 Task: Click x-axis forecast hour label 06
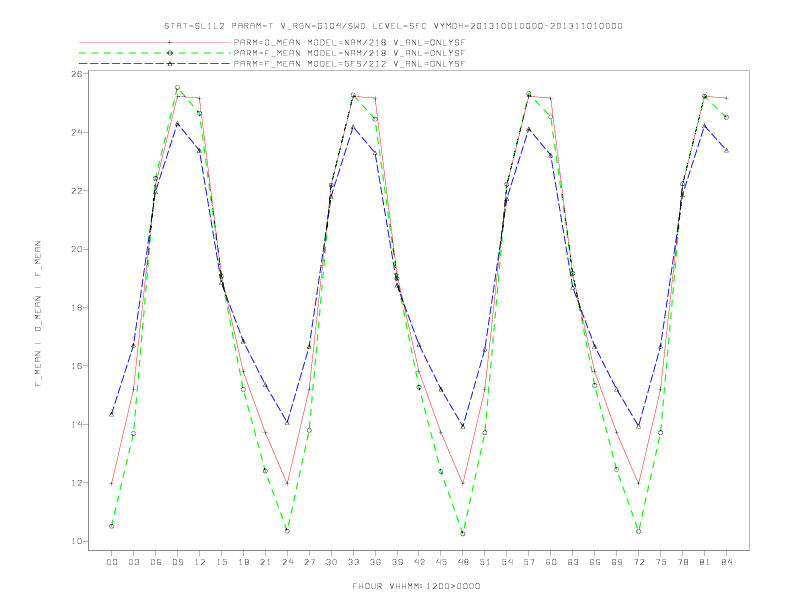[x=156, y=562]
